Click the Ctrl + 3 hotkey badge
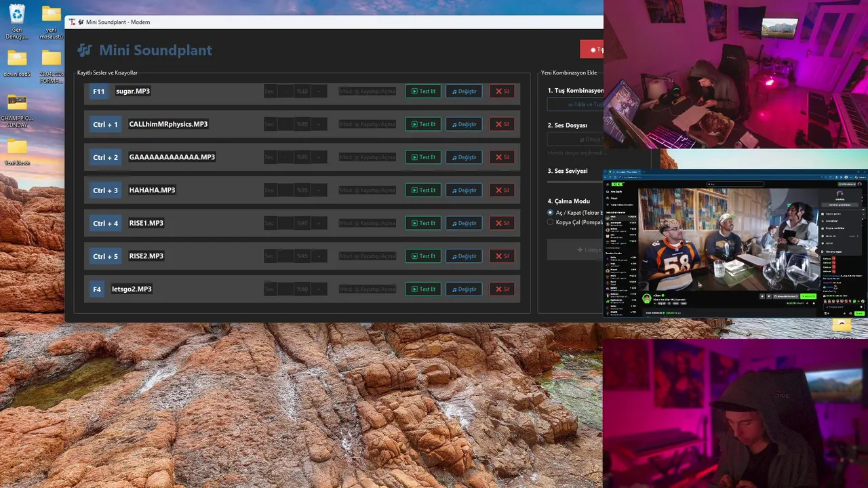Screen dimensions: 868x488 coord(105,190)
